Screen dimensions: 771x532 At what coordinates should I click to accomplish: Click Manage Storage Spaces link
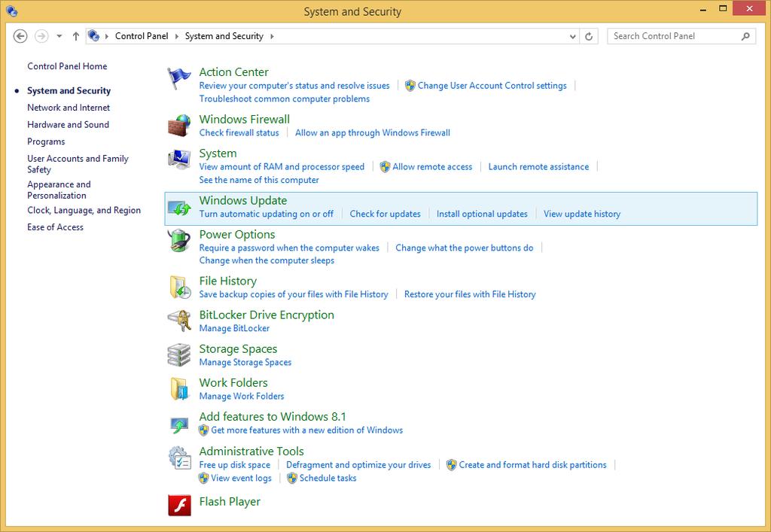tap(245, 363)
